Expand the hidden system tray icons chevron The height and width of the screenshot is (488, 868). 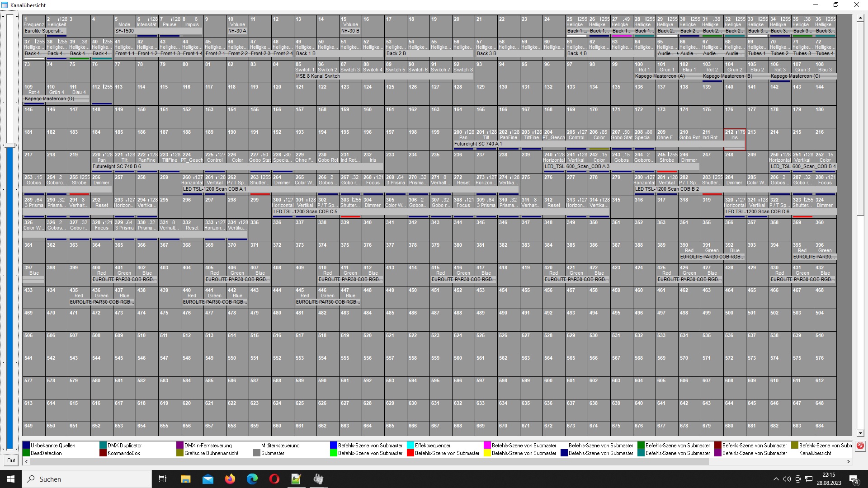[776, 479]
